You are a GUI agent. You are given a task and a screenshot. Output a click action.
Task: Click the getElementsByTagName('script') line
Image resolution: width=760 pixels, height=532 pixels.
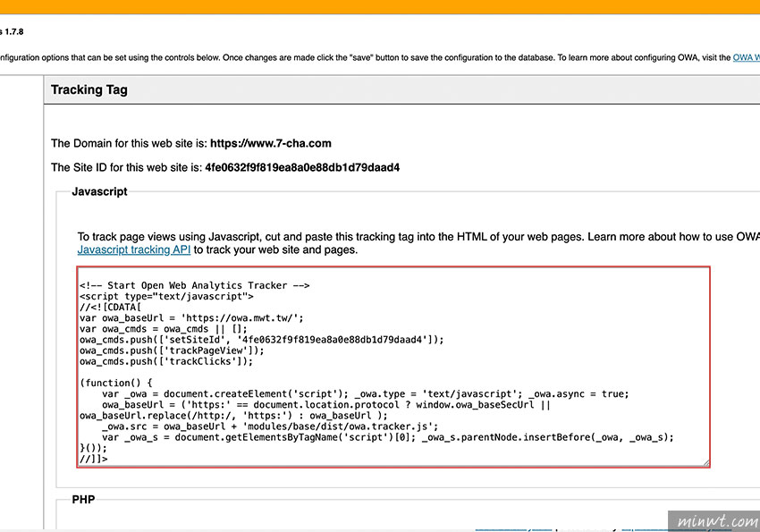(388, 437)
